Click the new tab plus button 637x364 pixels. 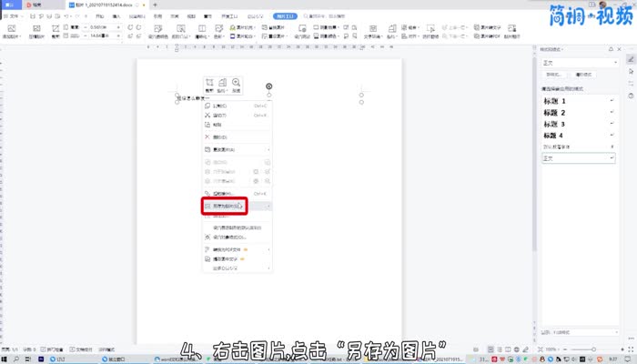click(x=156, y=5)
